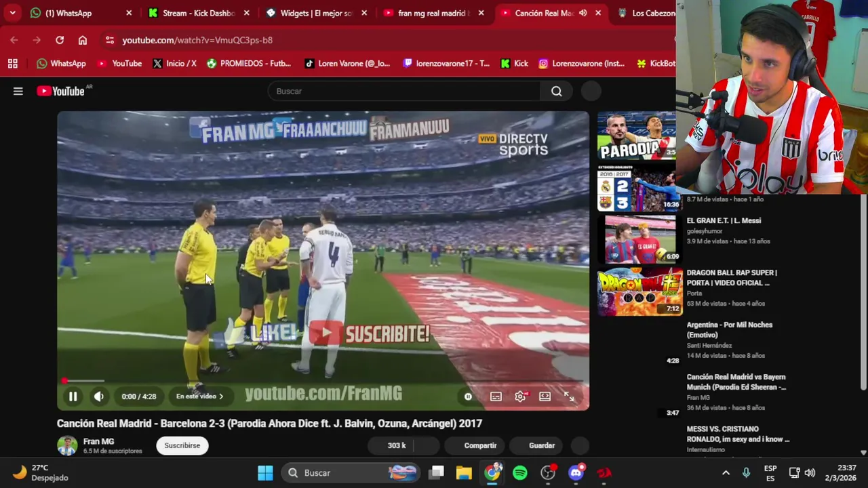The height and width of the screenshot is (488, 868).
Task: Switch to the Widgets browser tab
Action: tap(317, 13)
